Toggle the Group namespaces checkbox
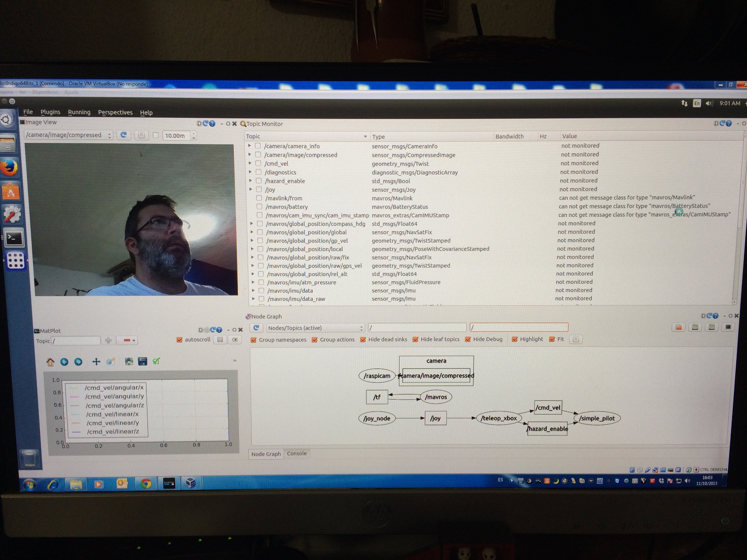 pyautogui.click(x=254, y=340)
